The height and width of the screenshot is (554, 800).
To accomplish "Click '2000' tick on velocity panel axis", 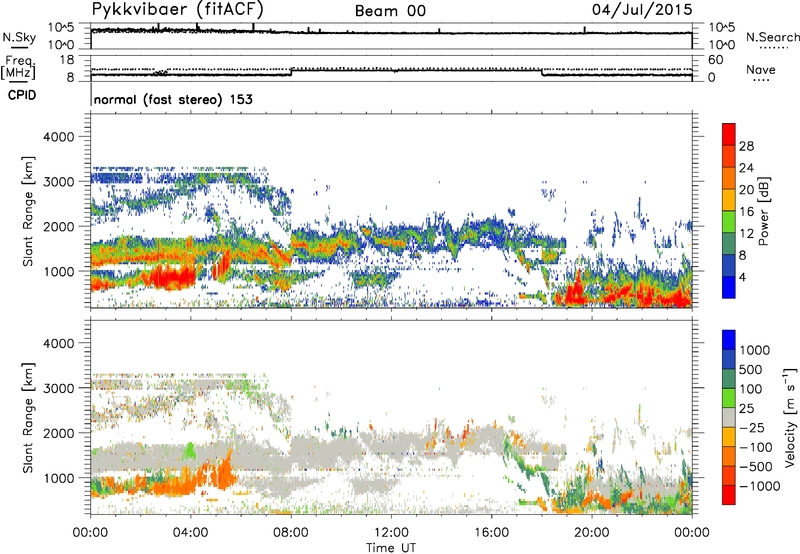I will [58, 433].
